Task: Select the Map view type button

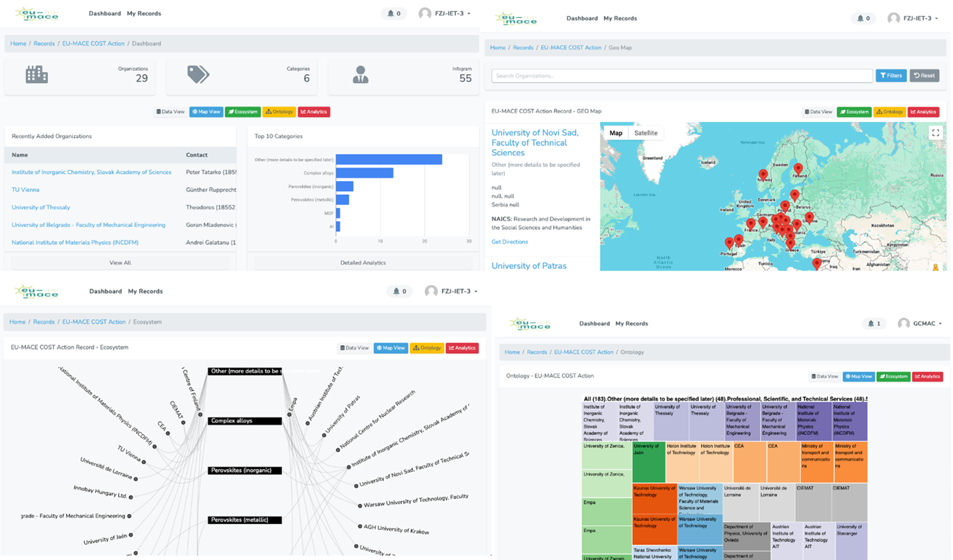Action: pyautogui.click(x=616, y=133)
